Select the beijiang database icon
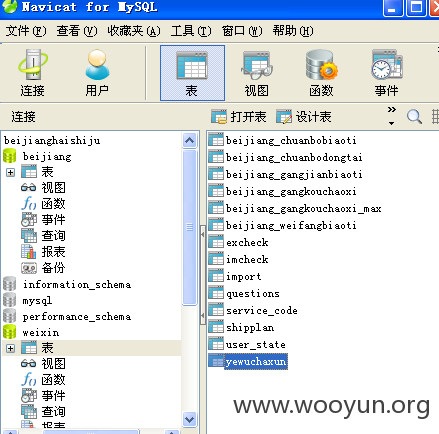Viewport: 439px width, 434px height. 9,156
